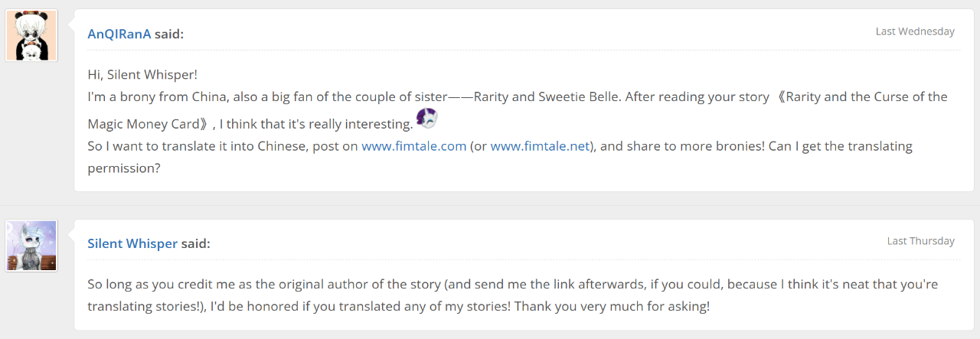Click "said:" beside the AnQIRanA name
The height and width of the screenshot is (339, 980).
pos(169,34)
